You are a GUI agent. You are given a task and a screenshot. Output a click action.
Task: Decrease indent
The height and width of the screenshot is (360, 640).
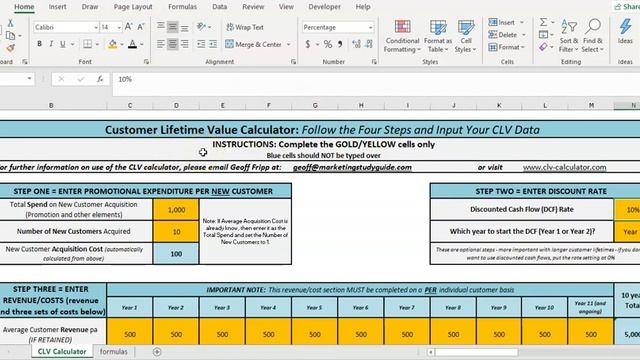tap(201, 44)
